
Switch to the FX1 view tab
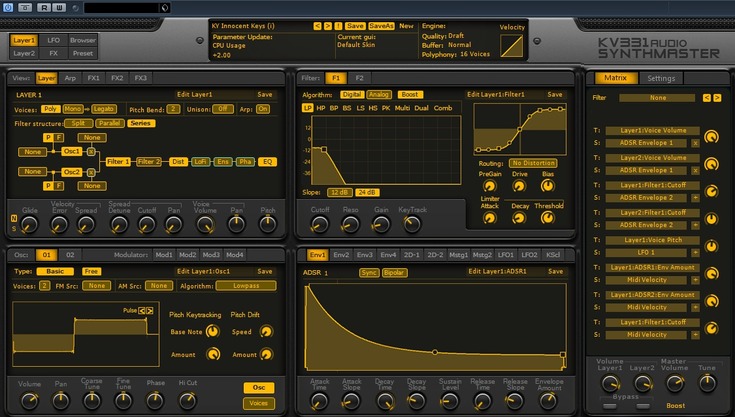click(x=93, y=78)
